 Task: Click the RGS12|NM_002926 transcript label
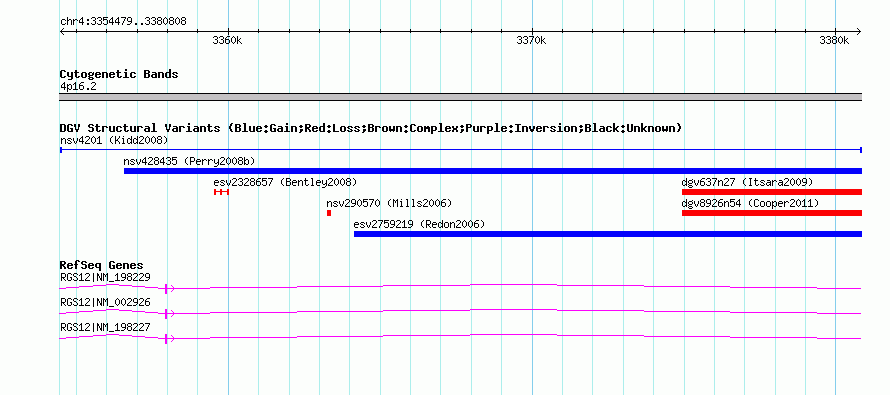pyautogui.click(x=105, y=302)
